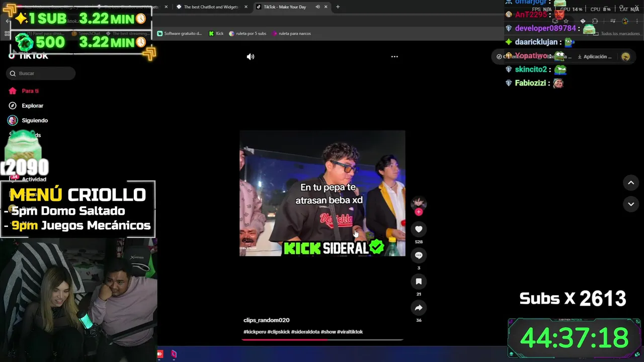Click the Siguiendo avatar icon
Viewport: 644px width, 362px height.
(13, 121)
